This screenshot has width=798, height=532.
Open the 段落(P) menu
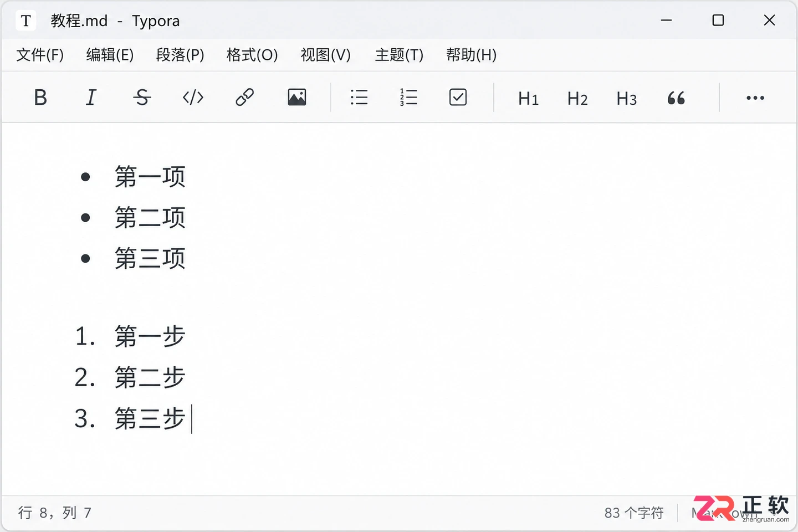pyautogui.click(x=180, y=55)
